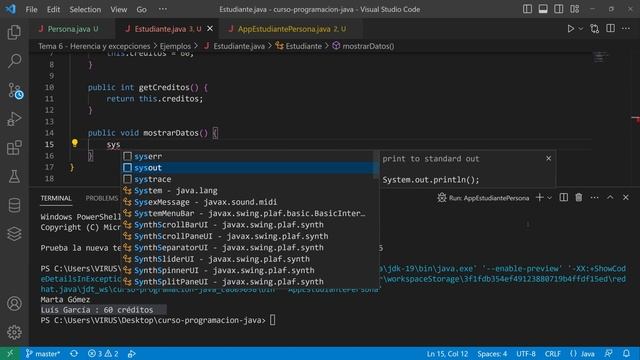
Task: Click breadcrumb Ejemplos folder
Action: pyautogui.click(x=175, y=46)
